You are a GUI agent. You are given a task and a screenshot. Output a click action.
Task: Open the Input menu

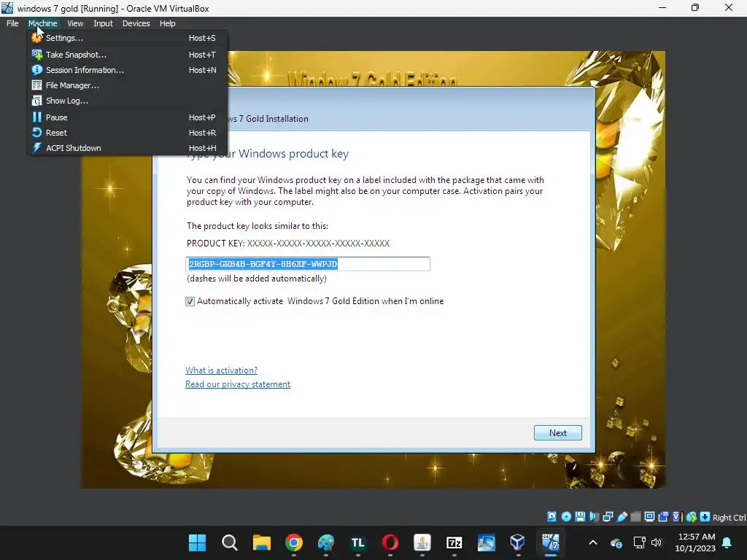coord(103,23)
